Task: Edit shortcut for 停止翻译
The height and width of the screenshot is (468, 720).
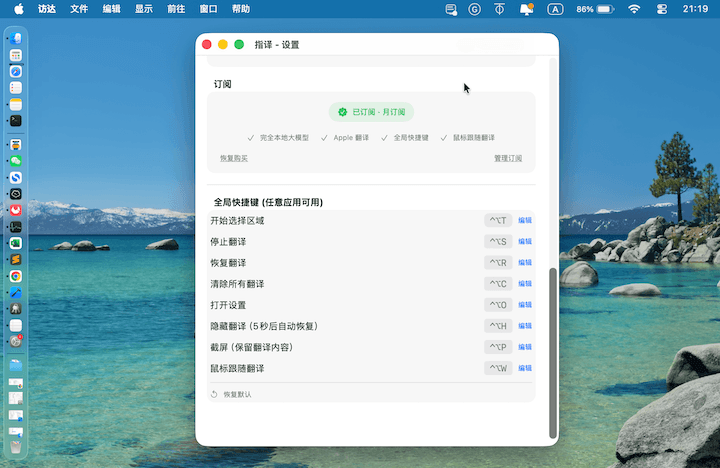Action: (x=525, y=242)
